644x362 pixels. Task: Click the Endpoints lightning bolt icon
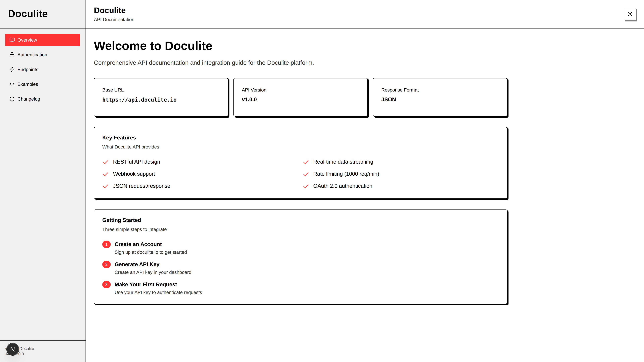click(x=12, y=69)
